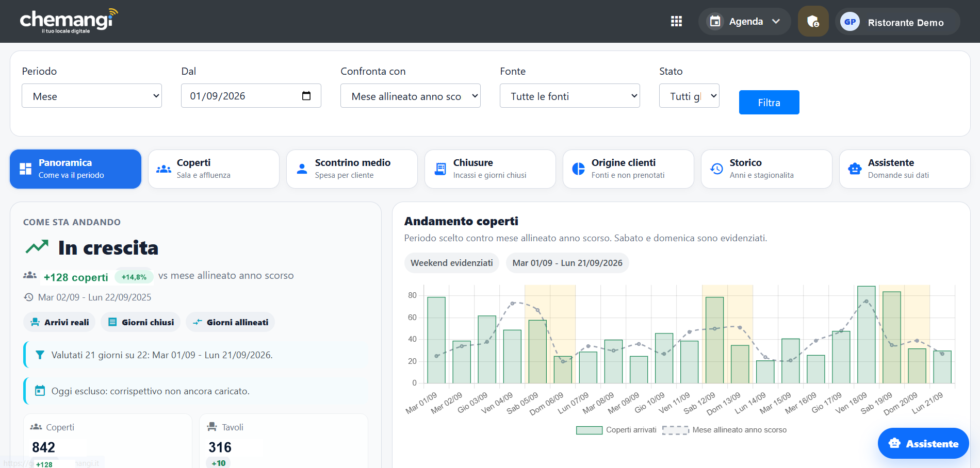Click the Coperti card value 842
980x468 pixels.
[44, 447]
